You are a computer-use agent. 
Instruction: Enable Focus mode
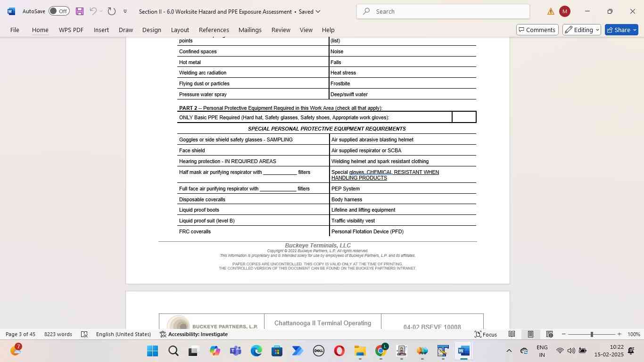(x=486, y=334)
